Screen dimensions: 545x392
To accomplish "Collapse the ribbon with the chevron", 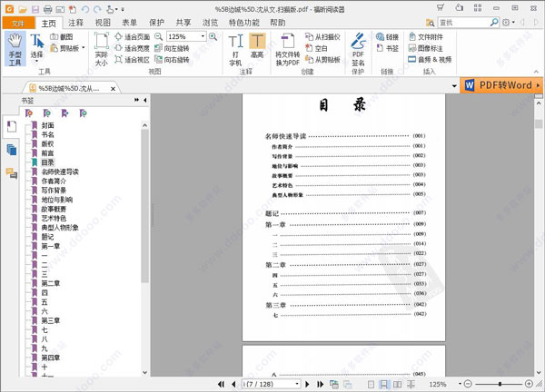I will (536, 72).
